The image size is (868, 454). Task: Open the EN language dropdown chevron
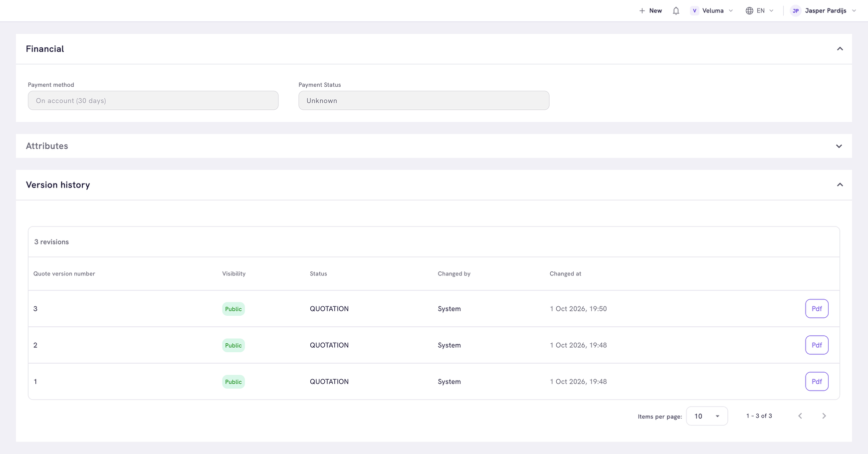771,10
